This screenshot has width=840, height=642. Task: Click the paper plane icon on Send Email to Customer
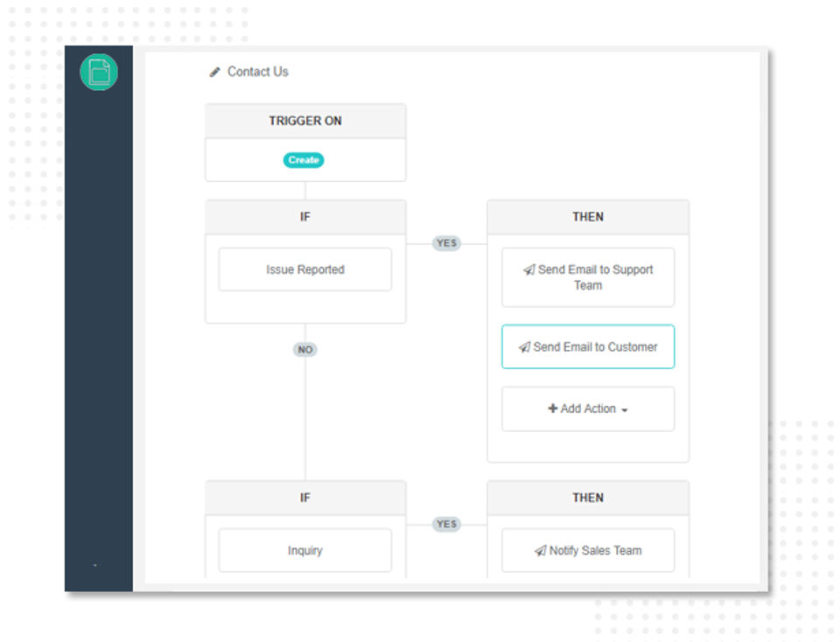click(524, 347)
